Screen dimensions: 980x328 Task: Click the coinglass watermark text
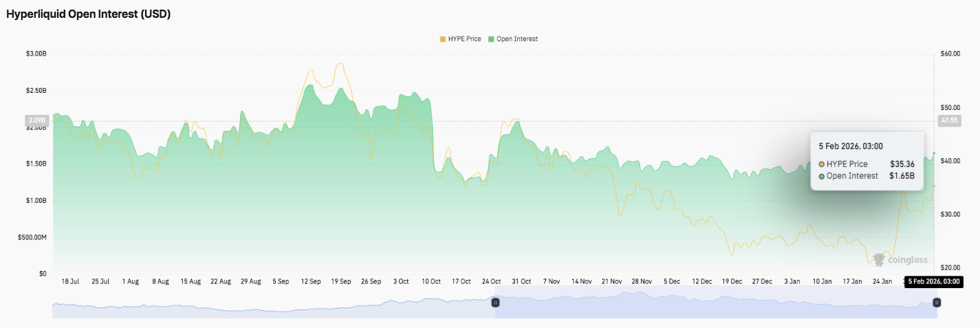coord(907,261)
